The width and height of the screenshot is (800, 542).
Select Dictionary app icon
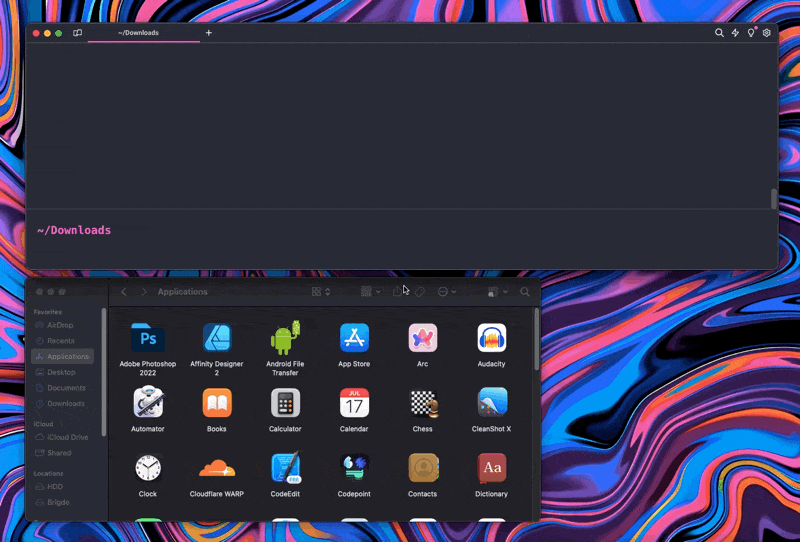tap(491, 467)
